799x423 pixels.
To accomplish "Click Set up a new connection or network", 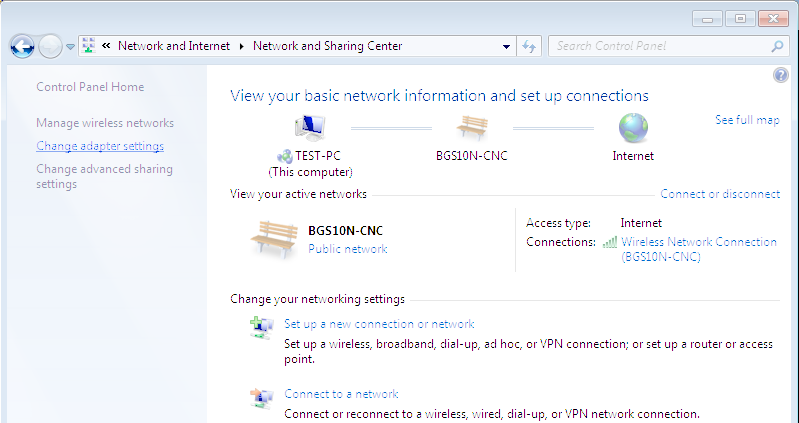I will point(379,324).
